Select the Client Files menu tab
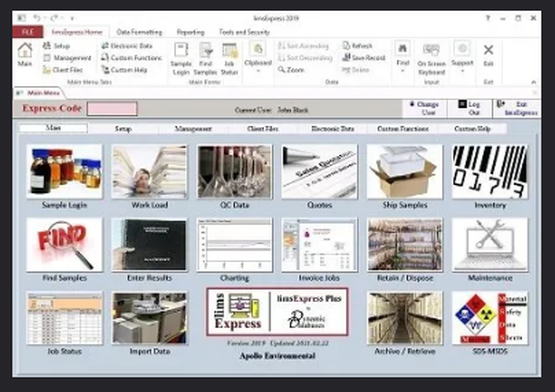The image size is (555, 392). (263, 129)
